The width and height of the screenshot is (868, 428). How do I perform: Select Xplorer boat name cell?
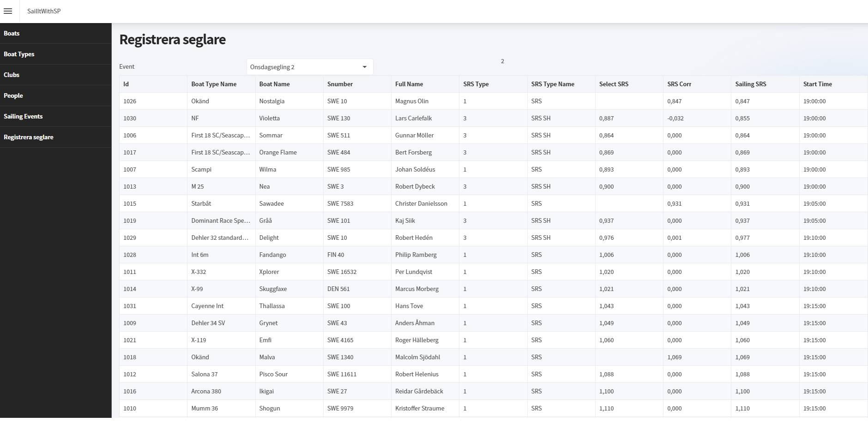coord(289,272)
